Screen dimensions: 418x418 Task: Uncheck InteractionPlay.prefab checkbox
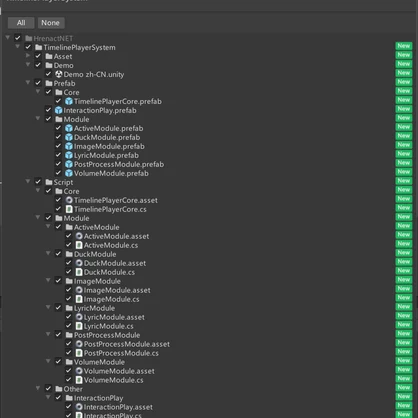coord(48,110)
